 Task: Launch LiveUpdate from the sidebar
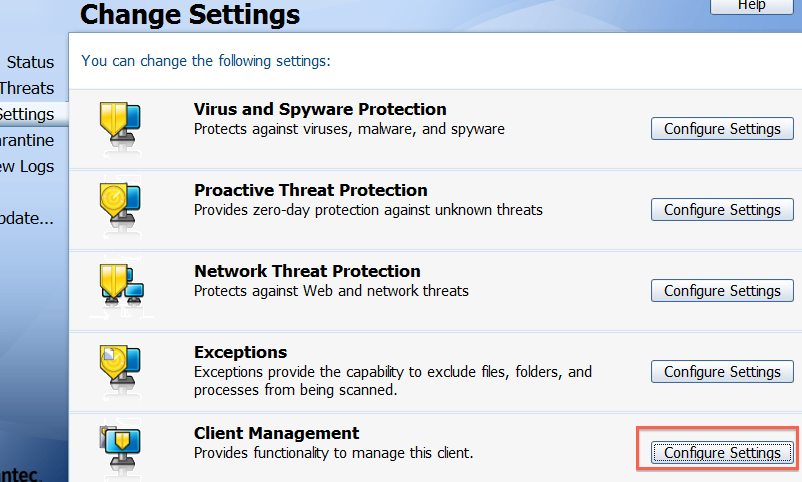27,218
